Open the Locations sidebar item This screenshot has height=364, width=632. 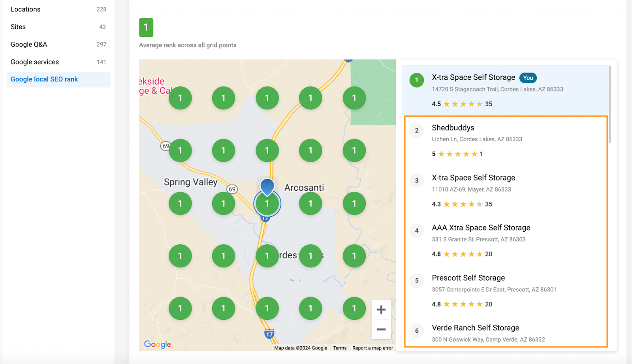(x=58, y=9)
